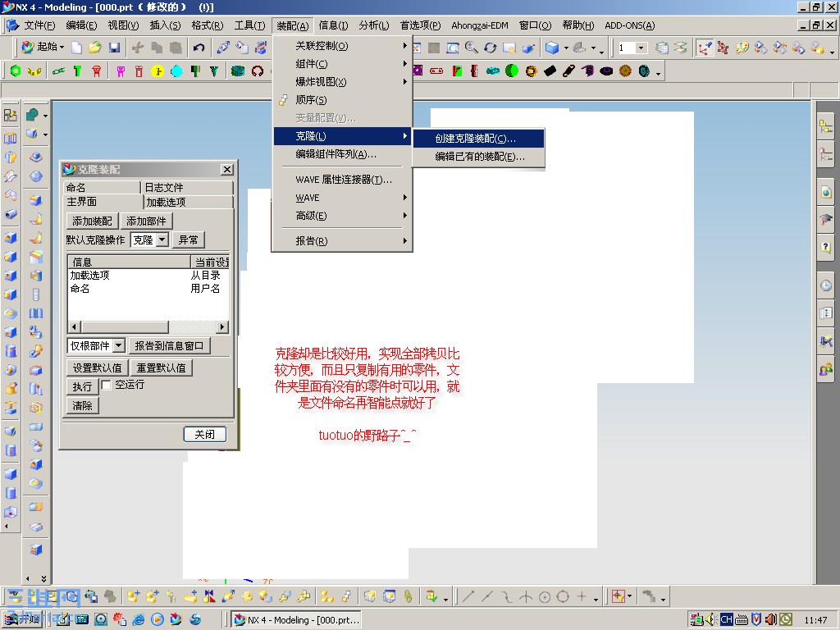Viewport: 840px width, 630px height.
Task: Select 编辑已有的装配 menu entry
Action: pos(478,157)
